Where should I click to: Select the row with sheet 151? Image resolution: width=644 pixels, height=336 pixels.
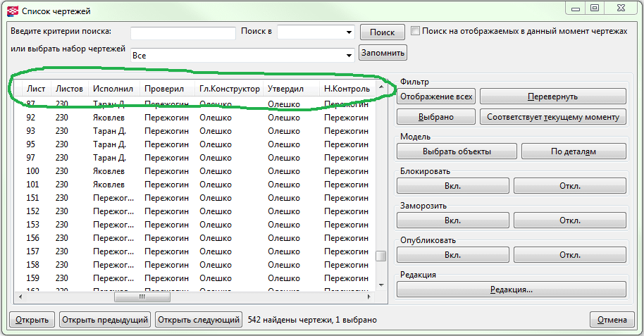point(195,198)
